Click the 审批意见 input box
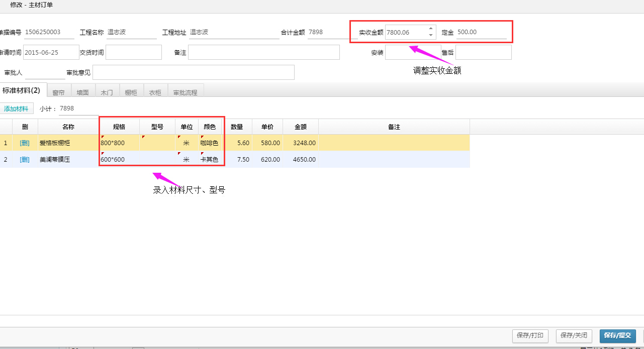 coord(194,72)
